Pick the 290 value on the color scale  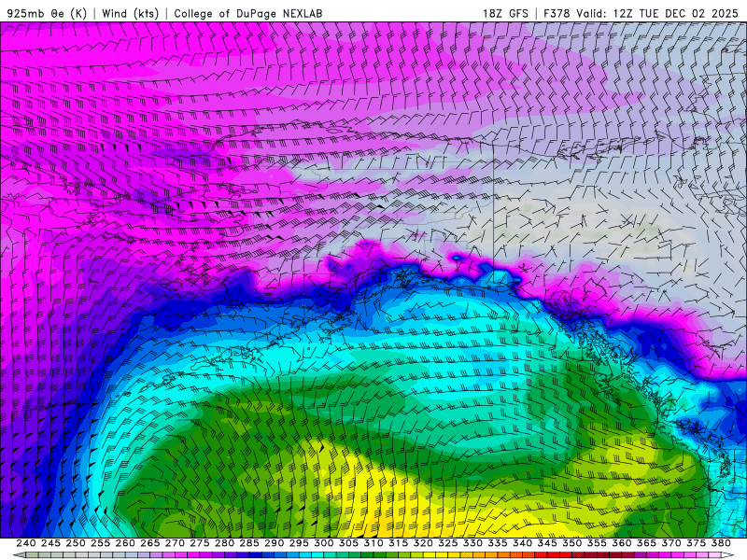(274, 543)
